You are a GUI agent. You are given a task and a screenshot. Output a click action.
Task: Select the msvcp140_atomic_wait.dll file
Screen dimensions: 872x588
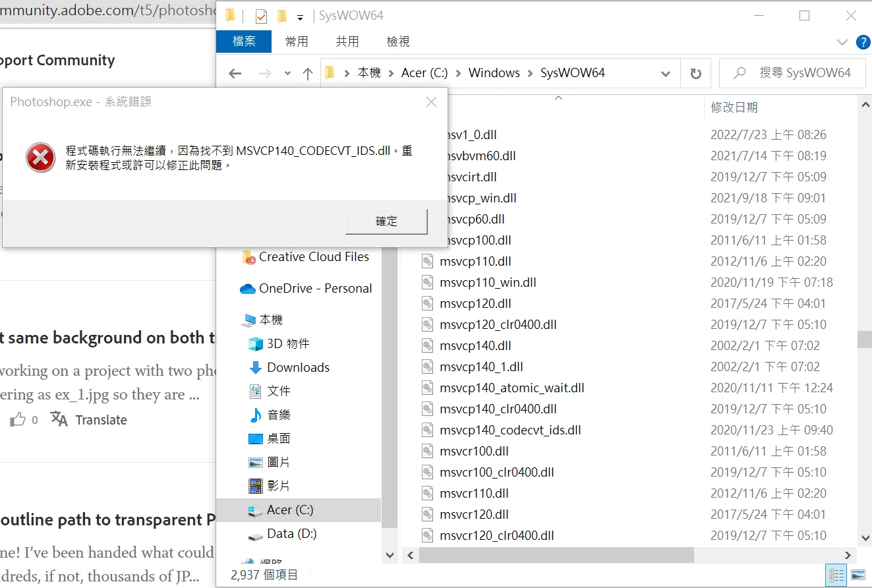512,388
